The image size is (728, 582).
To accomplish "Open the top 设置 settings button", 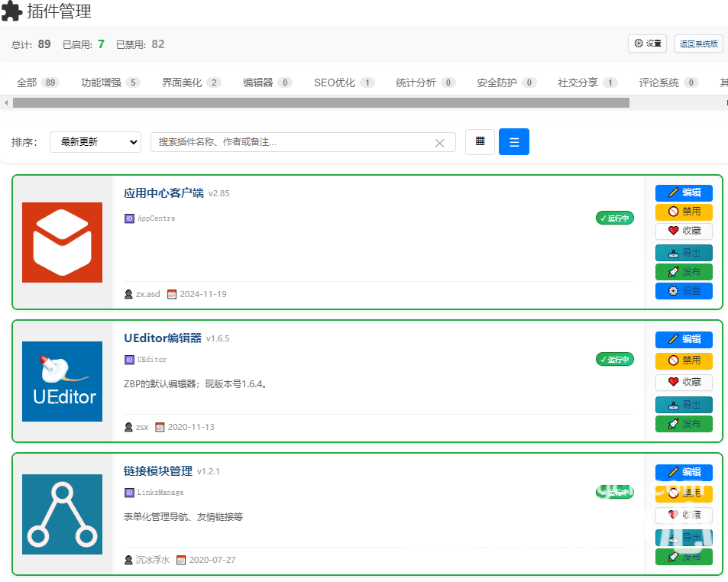I will (x=647, y=44).
